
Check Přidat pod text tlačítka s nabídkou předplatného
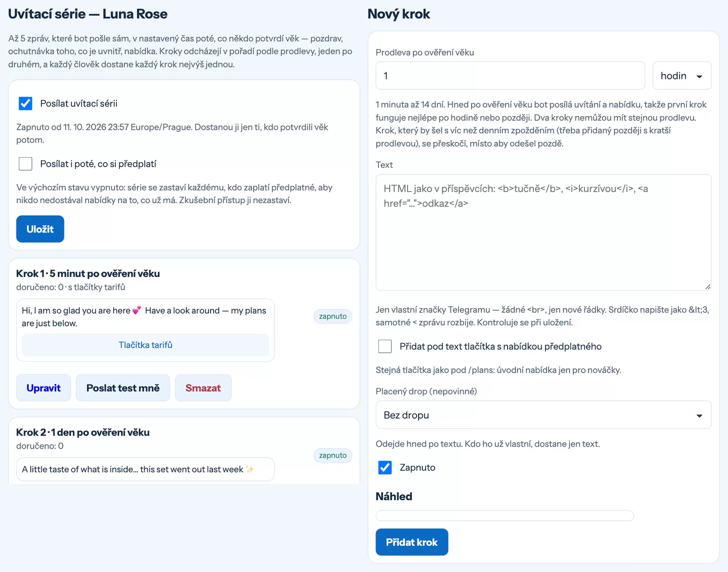tap(385, 346)
